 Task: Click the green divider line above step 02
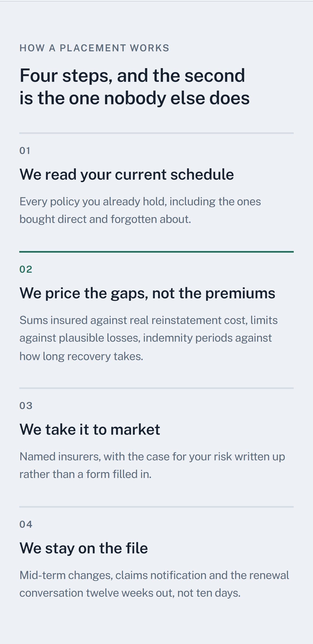[x=156, y=252]
